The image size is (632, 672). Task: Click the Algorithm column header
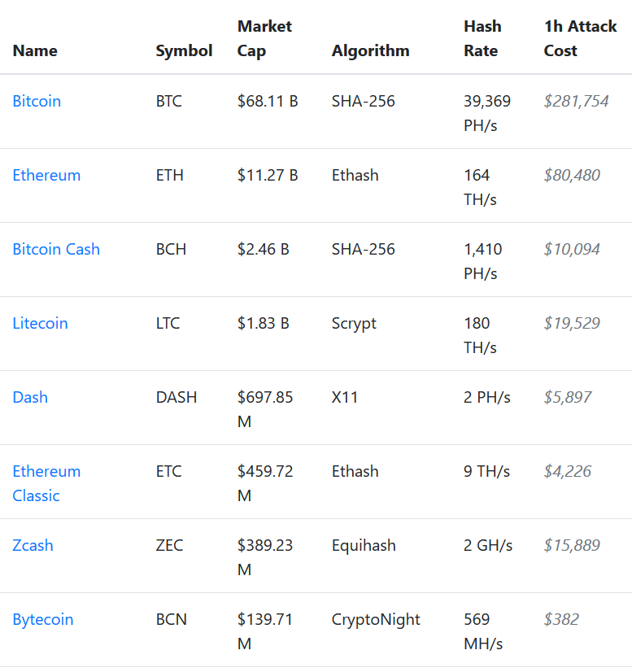371,50
